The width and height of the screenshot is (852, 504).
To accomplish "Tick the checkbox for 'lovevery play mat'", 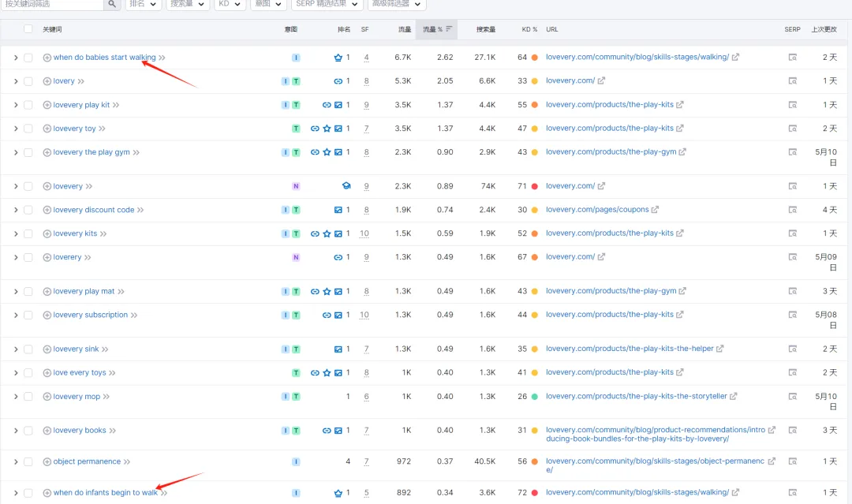I will click(28, 292).
